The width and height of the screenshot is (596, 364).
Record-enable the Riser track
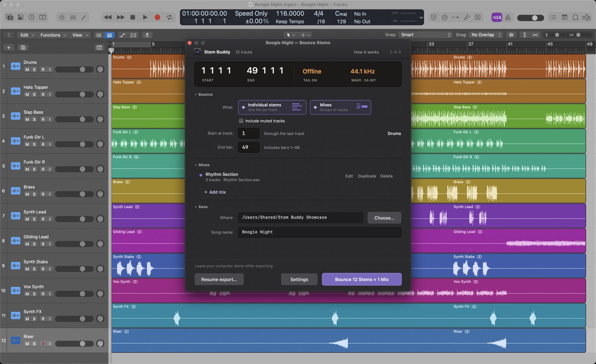click(43, 344)
